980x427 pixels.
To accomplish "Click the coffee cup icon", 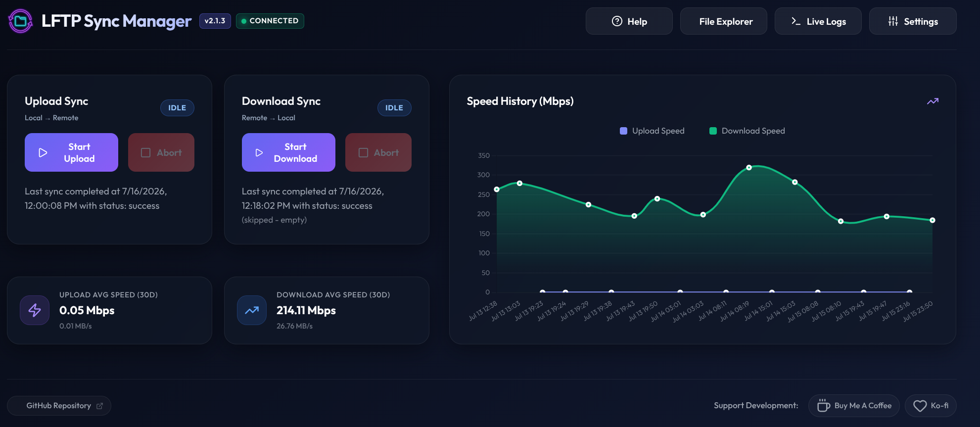I will (823, 405).
